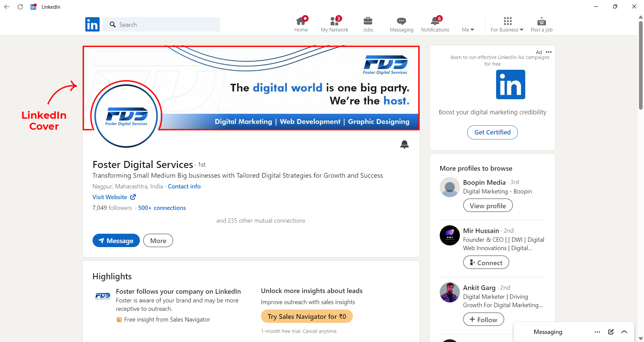This screenshot has width=644, height=342.
Task: Click 'Free insight from Sales Navigator' text
Action: pyautogui.click(x=167, y=320)
